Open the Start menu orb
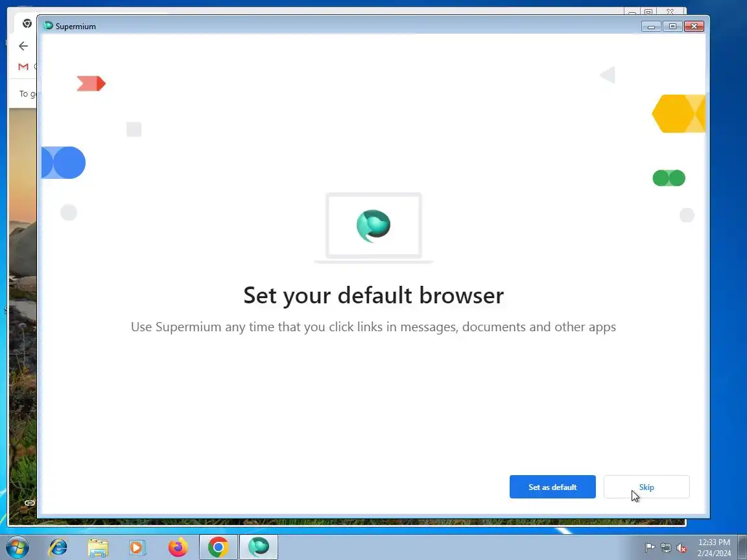This screenshot has height=560, width=747. pos(17,547)
